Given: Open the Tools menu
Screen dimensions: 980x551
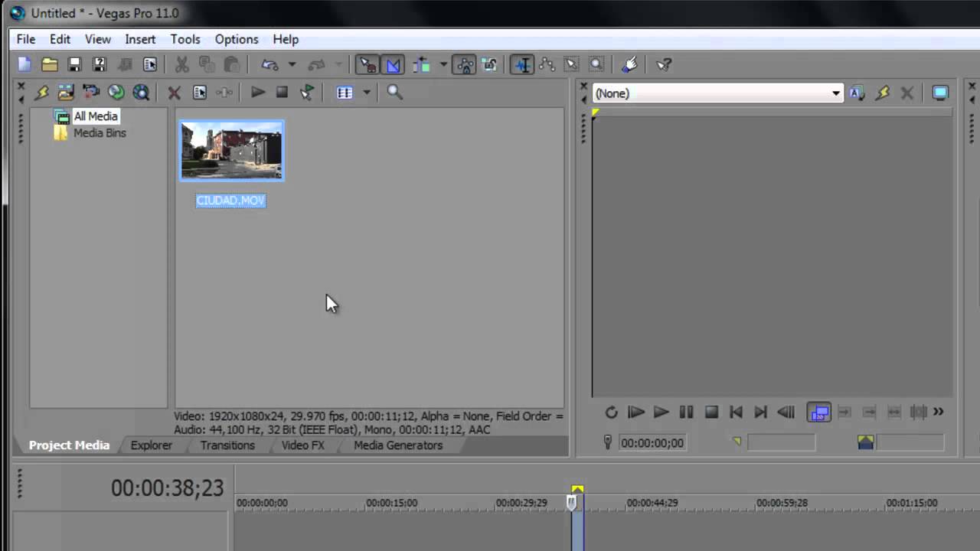Looking at the screenshot, I should tap(185, 39).
